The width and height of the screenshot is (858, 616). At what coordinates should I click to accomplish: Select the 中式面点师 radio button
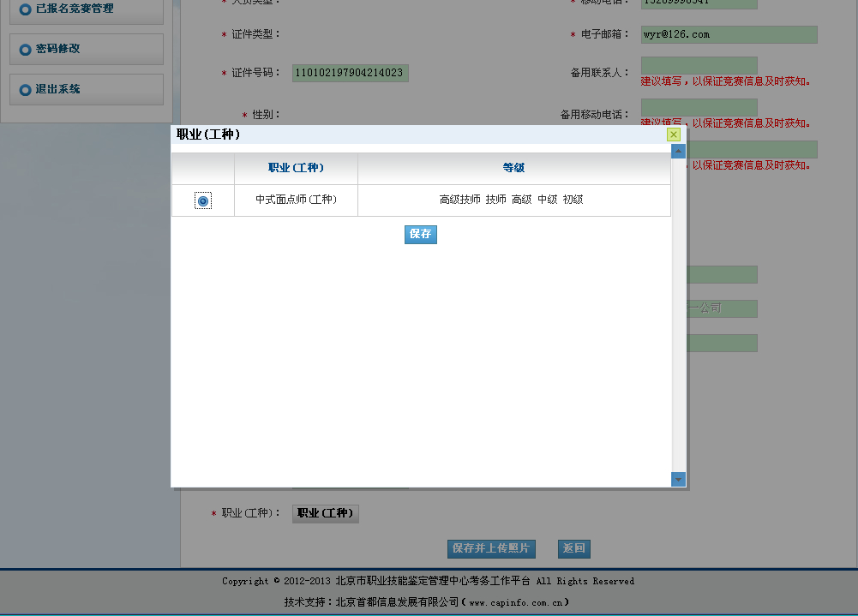(x=203, y=200)
